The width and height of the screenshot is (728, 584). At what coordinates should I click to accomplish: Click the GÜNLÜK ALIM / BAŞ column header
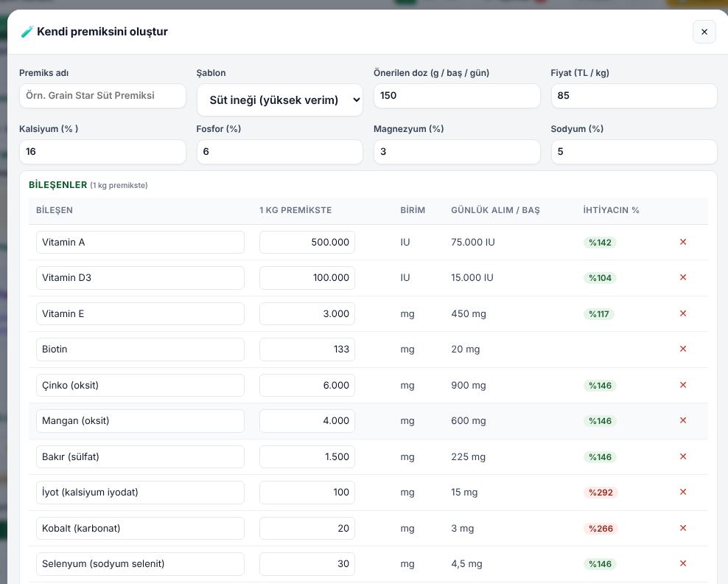[x=495, y=210]
